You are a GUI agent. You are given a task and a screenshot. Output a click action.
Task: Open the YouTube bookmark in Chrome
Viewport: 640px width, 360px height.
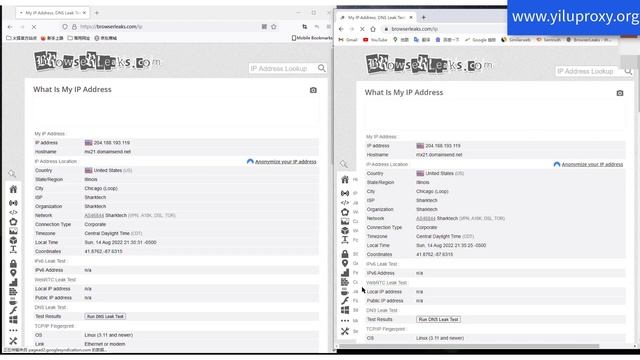375,40
